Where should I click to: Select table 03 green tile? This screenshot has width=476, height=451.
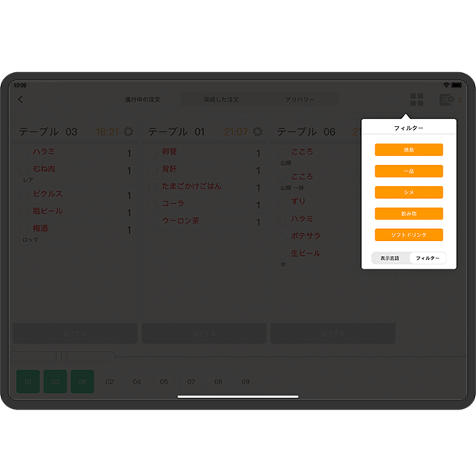(56, 381)
